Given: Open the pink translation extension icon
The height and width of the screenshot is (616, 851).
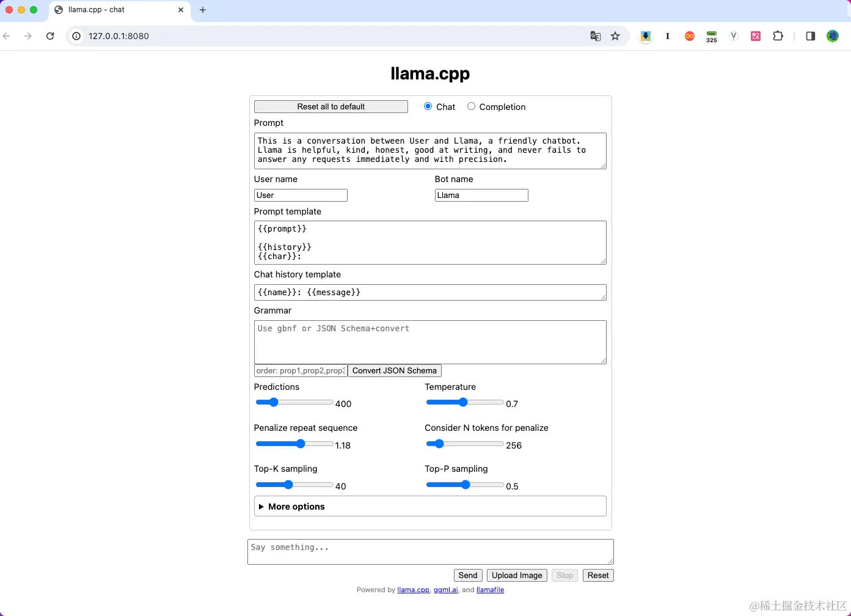Looking at the screenshot, I should pos(756,36).
